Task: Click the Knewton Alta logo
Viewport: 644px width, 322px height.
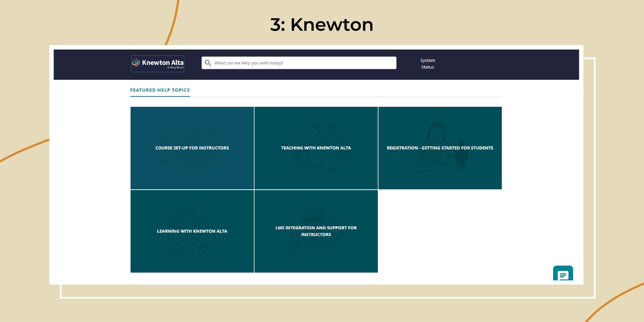Action: 158,63
